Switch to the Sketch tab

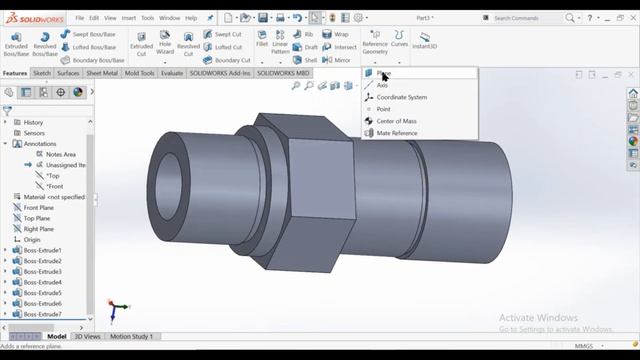(42, 73)
